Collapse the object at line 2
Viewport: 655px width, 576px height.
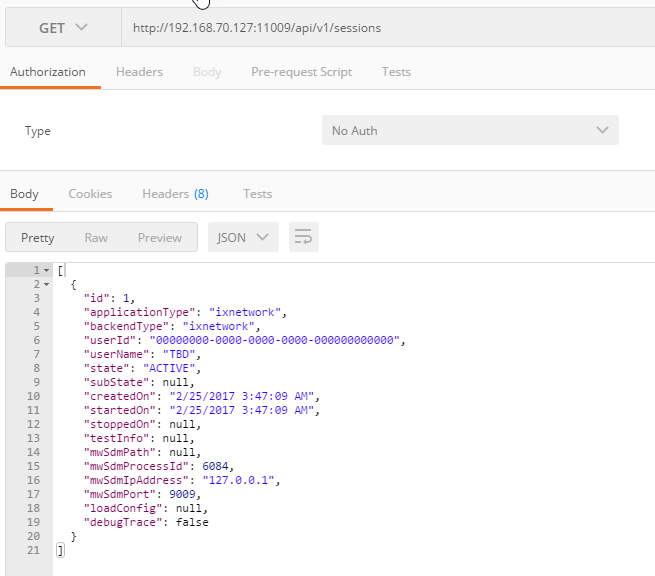(x=46, y=285)
